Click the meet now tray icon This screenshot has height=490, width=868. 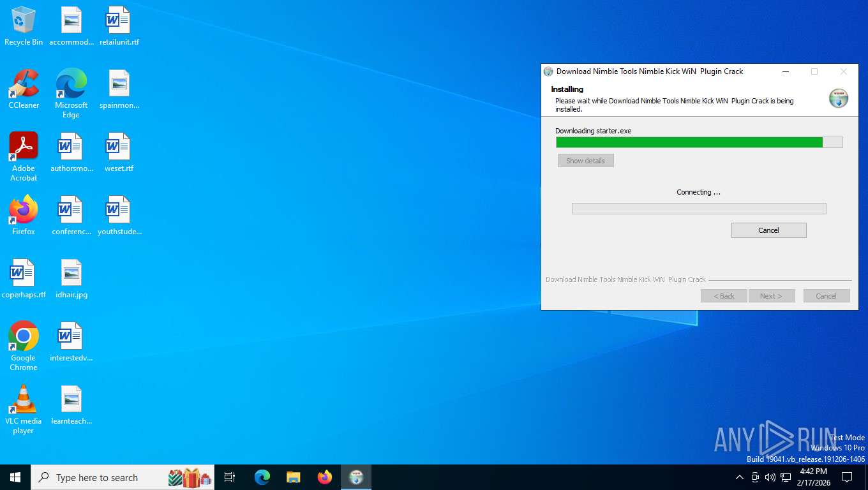coord(755,477)
